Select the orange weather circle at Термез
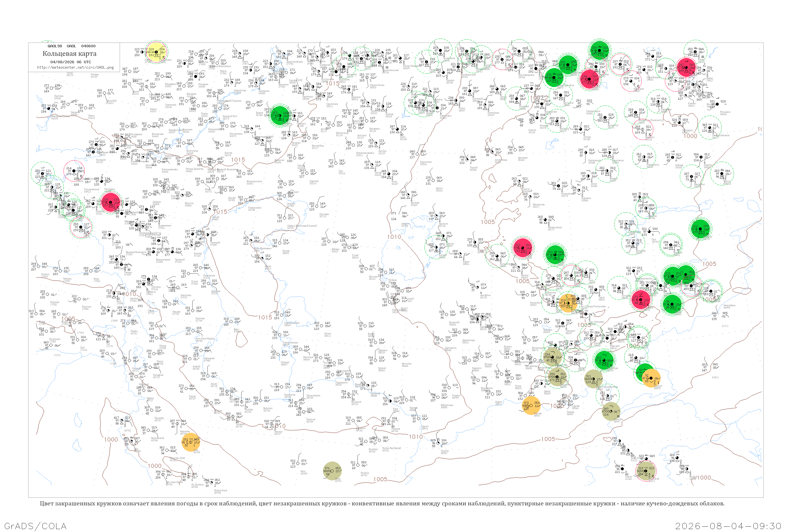798x532 pixels. (x=531, y=405)
